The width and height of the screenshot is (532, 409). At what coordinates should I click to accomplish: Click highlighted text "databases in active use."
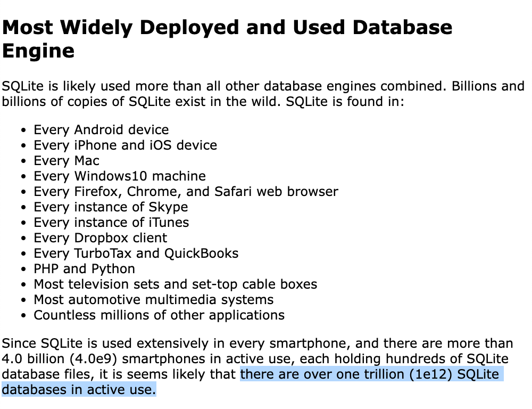pyautogui.click(x=79, y=390)
